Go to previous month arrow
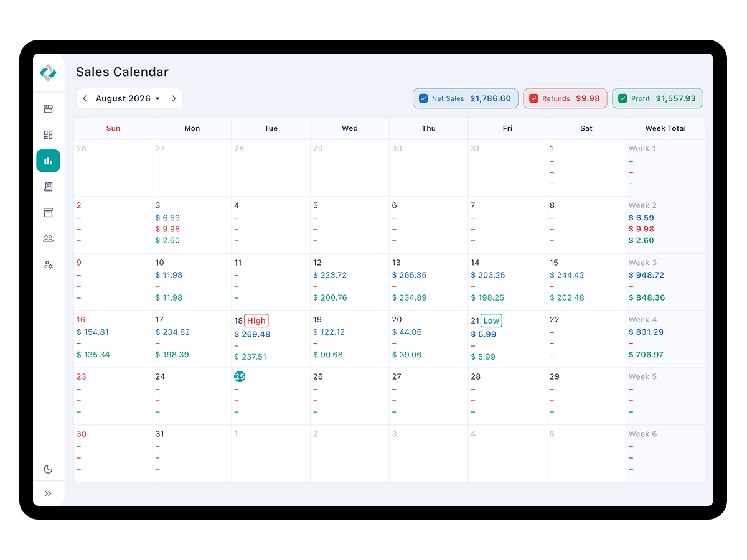 click(x=85, y=98)
